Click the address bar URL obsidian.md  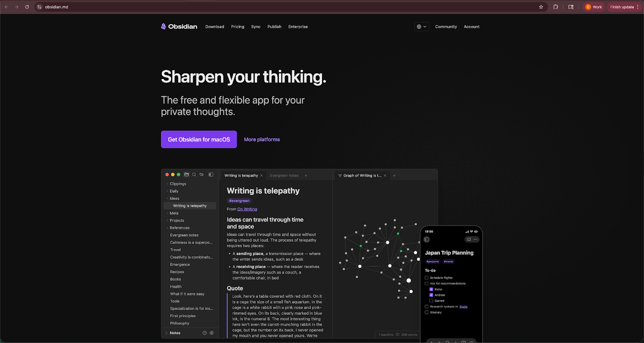click(57, 7)
